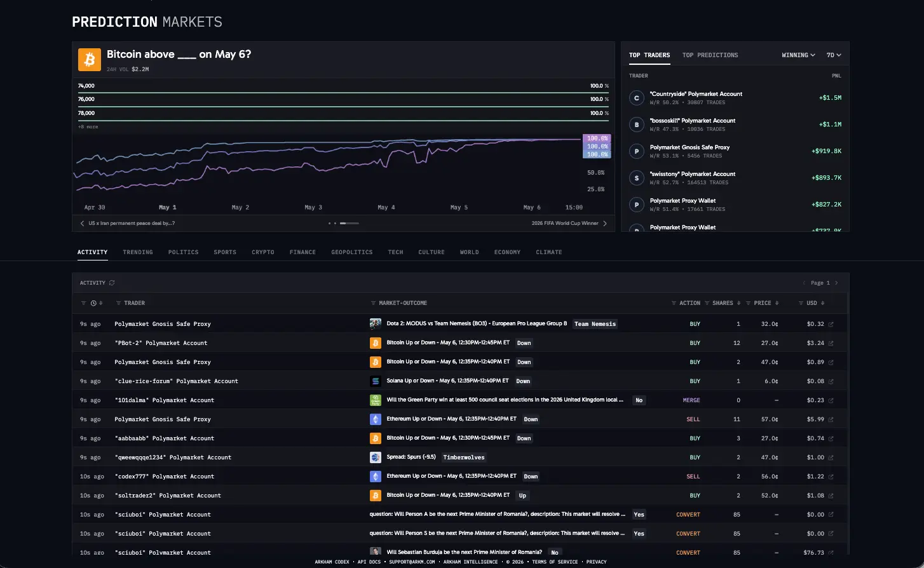Open the API Docs footer link
The width and height of the screenshot is (924, 568).
pyautogui.click(x=369, y=562)
